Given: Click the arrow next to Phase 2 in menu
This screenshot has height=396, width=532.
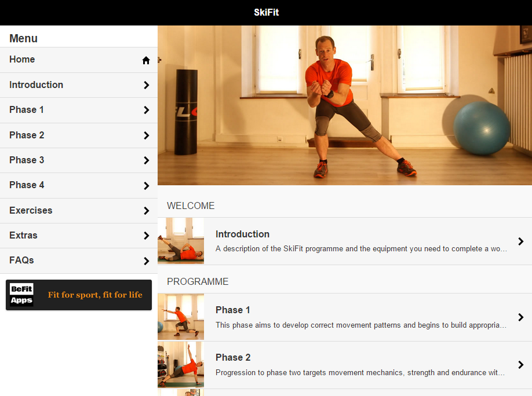Looking at the screenshot, I should (x=146, y=135).
